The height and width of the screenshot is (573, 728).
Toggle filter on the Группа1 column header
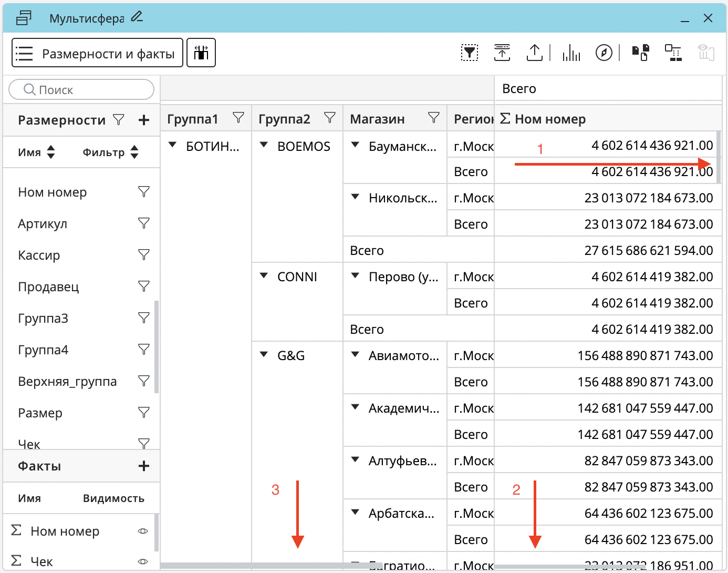[x=238, y=118]
